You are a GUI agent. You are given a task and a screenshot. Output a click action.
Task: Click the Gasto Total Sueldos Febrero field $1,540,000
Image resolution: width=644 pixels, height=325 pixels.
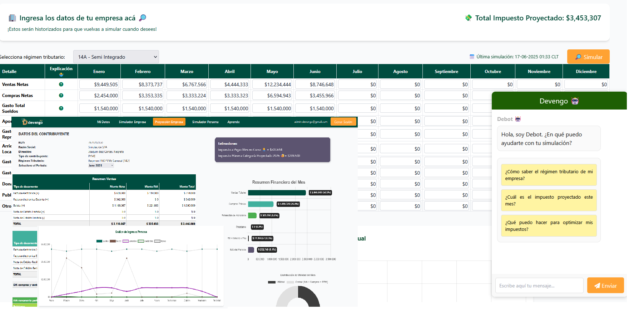click(x=143, y=108)
